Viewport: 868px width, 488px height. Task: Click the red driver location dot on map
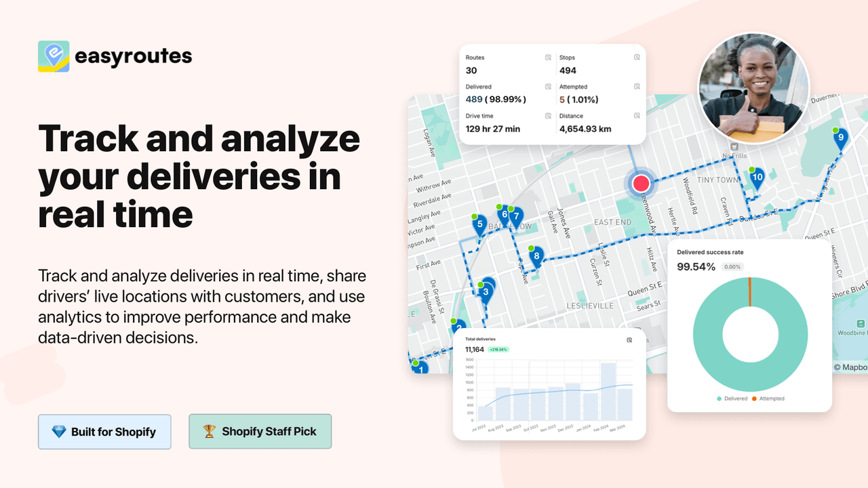click(641, 183)
